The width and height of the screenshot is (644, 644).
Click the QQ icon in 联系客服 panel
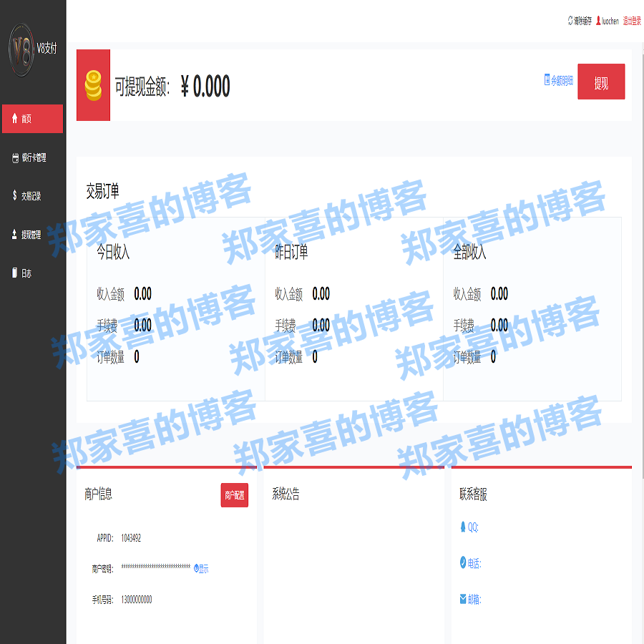462,527
